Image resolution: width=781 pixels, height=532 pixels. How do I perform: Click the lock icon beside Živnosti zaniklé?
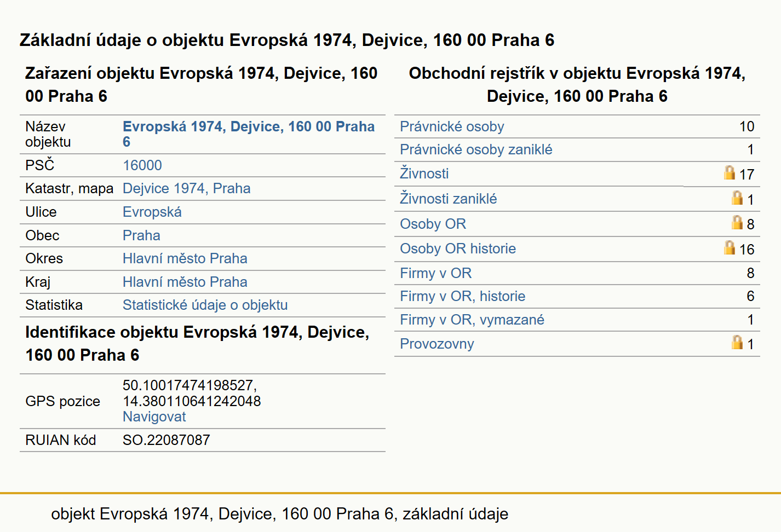point(737,198)
